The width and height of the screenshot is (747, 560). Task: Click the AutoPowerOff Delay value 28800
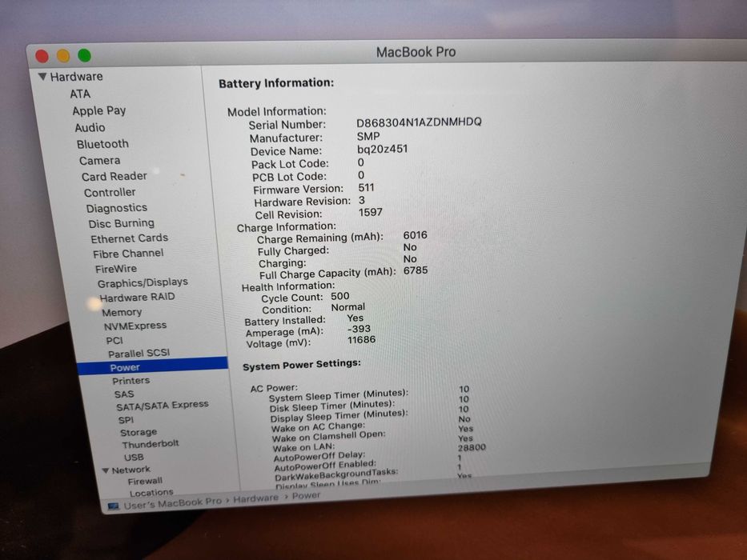click(472, 448)
